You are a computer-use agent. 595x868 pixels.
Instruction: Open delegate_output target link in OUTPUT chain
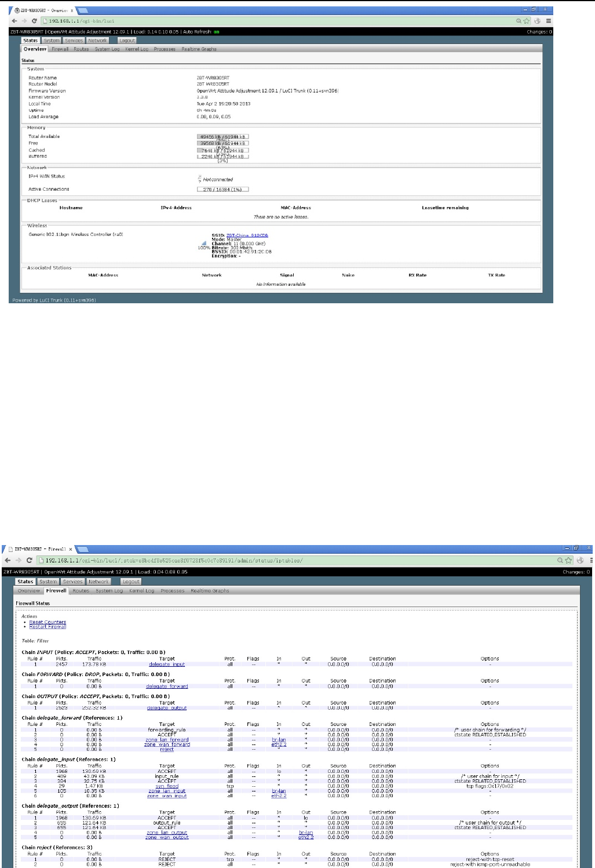pos(167,708)
